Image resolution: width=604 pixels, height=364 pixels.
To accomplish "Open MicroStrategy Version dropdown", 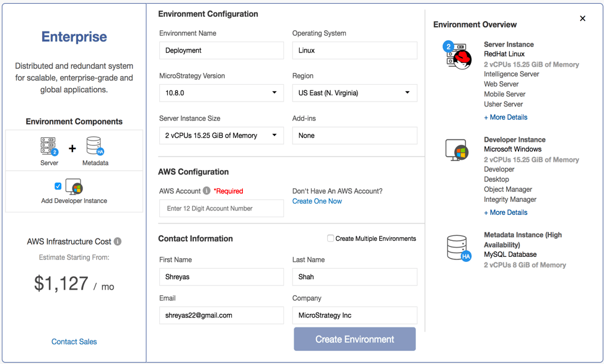I will click(x=221, y=93).
